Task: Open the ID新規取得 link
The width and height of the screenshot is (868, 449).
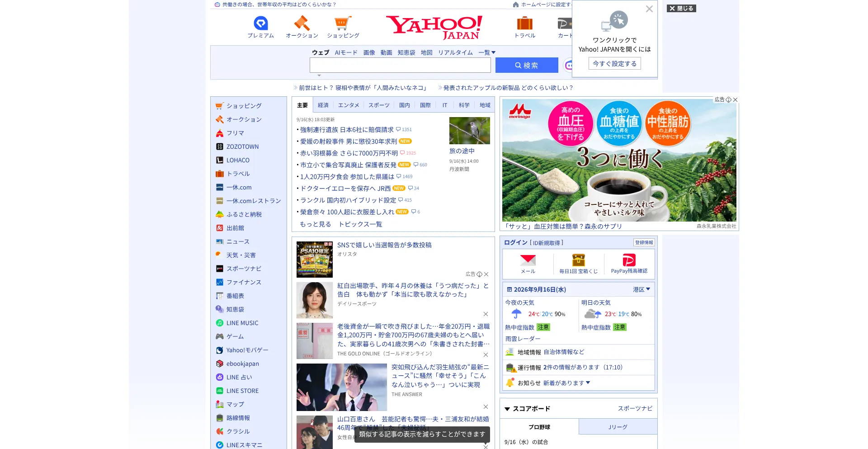Action: (546, 243)
